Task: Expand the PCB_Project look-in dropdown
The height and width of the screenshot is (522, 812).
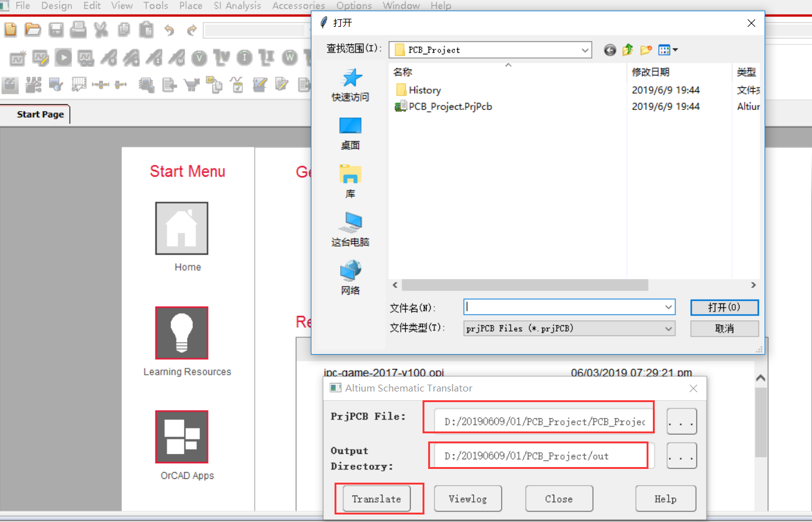Action: click(x=585, y=50)
